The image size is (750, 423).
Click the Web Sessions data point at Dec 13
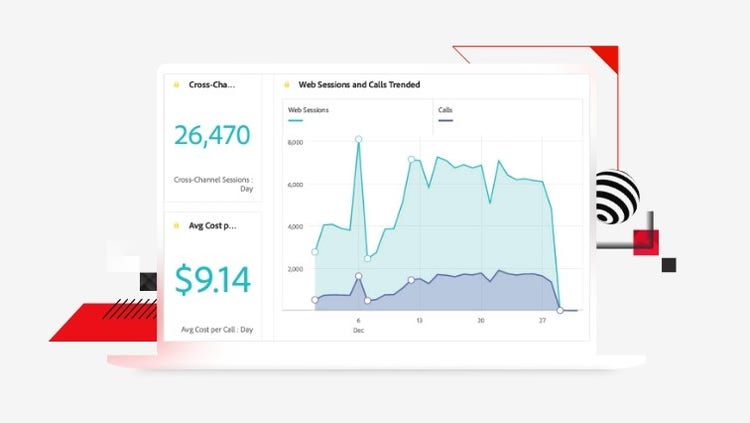411,159
